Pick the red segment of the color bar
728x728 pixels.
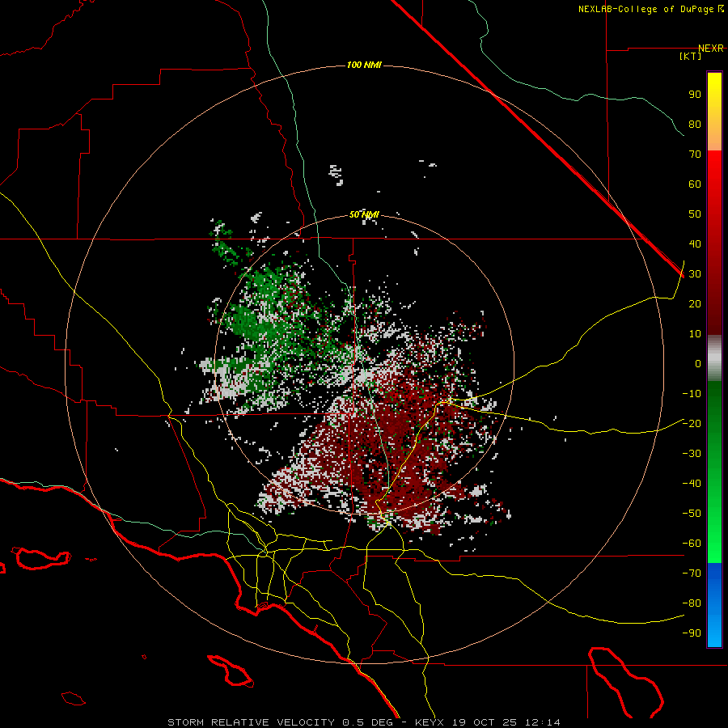(x=714, y=243)
